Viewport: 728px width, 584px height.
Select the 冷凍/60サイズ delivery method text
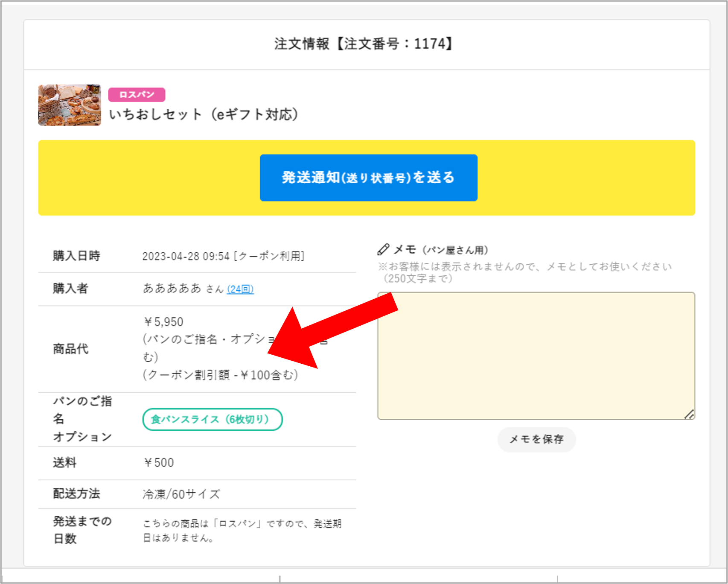pos(181,493)
